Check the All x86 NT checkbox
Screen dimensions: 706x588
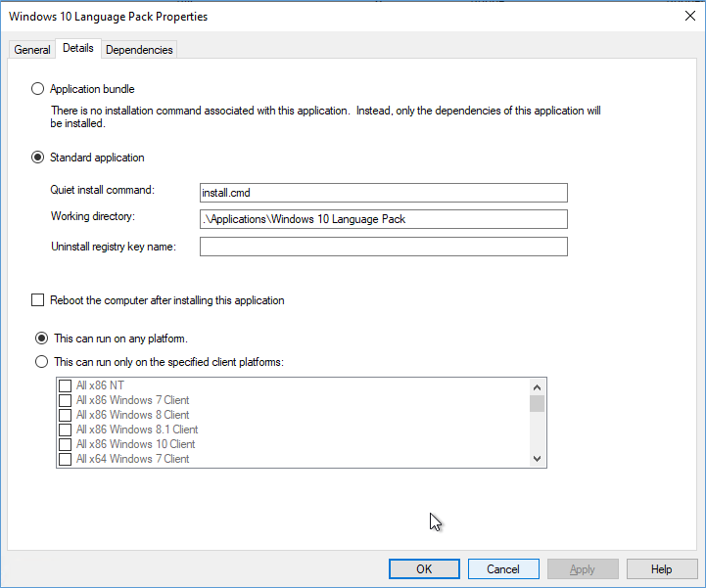click(x=66, y=385)
